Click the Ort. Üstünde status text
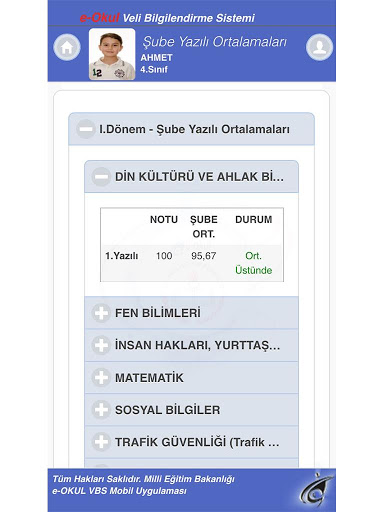384x512 pixels. pos(253,263)
